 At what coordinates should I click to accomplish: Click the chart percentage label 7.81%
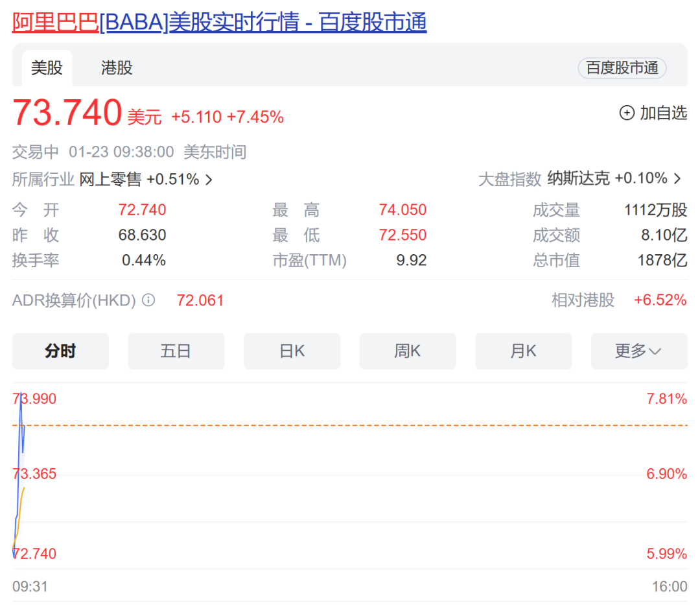tap(667, 399)
